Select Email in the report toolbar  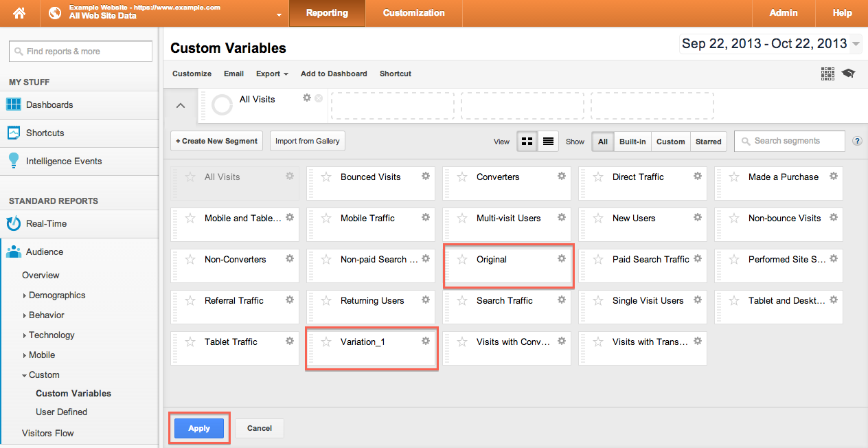[x=233, y=74]
